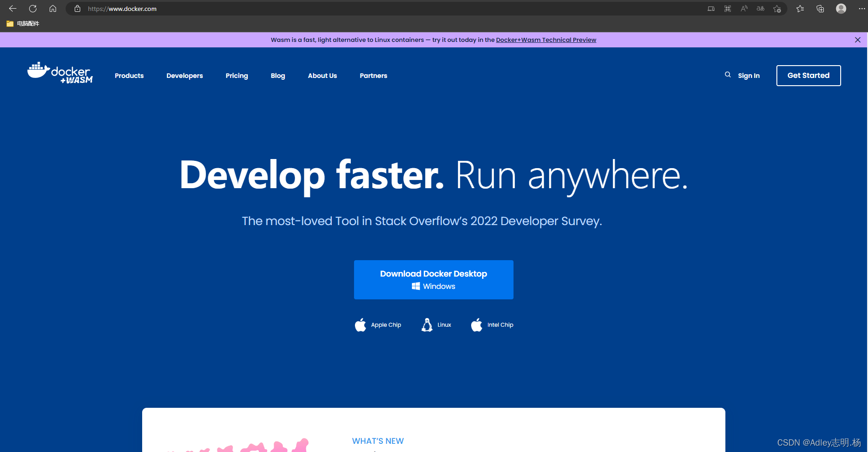The height and width of the screenshot is (452, 868).
Task: Open the Blog page
Action: tap(278, 76)
